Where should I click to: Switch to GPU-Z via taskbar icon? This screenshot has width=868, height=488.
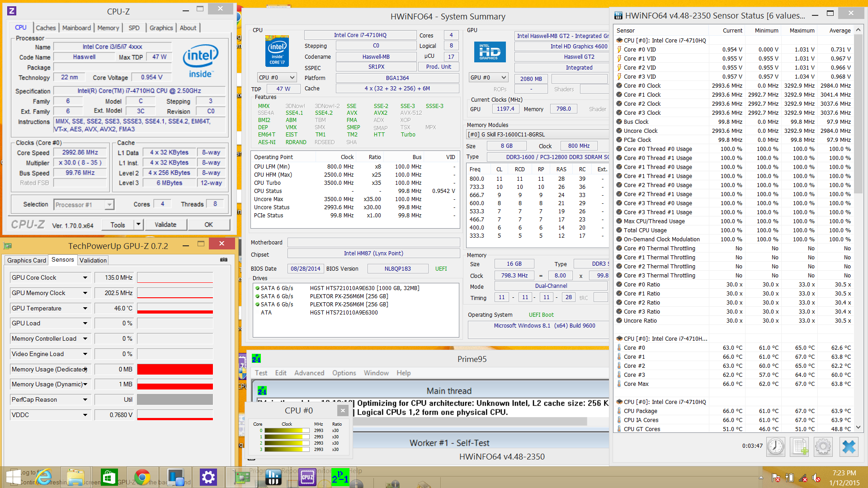[241, 477]
